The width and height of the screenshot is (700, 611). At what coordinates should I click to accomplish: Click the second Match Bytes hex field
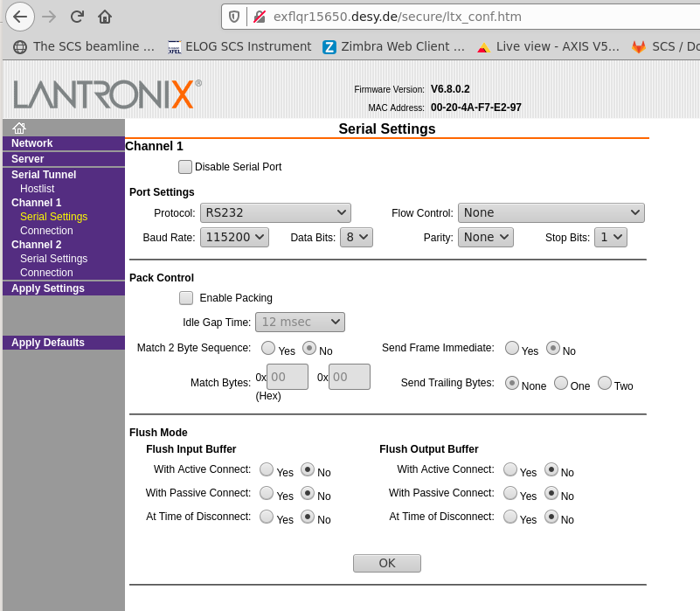[x=349, y=377]
